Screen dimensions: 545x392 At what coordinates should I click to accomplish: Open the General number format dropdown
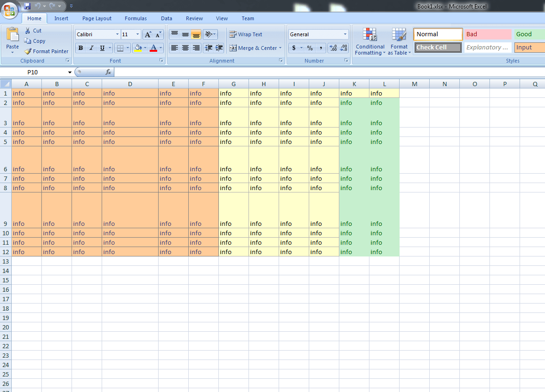[346, 34]
